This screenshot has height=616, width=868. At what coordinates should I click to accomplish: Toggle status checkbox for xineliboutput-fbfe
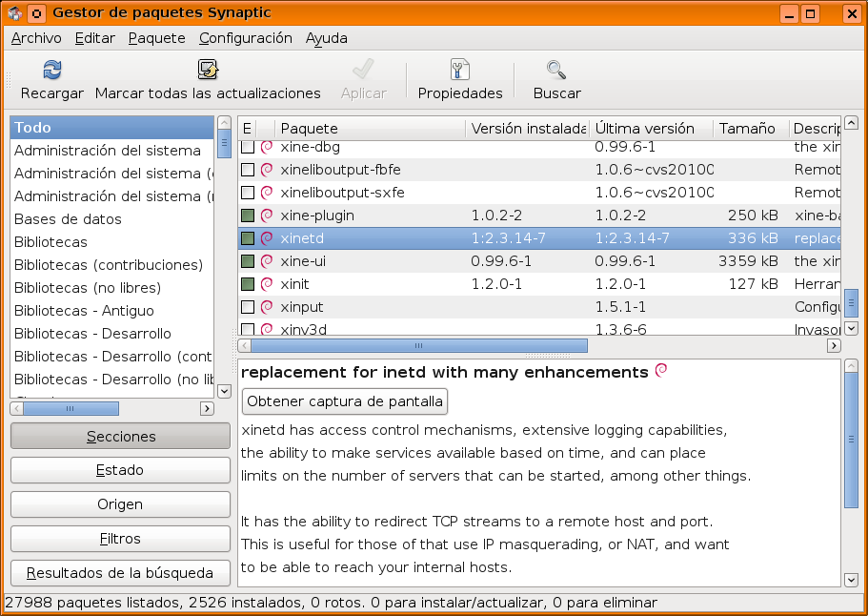(248, 170)
